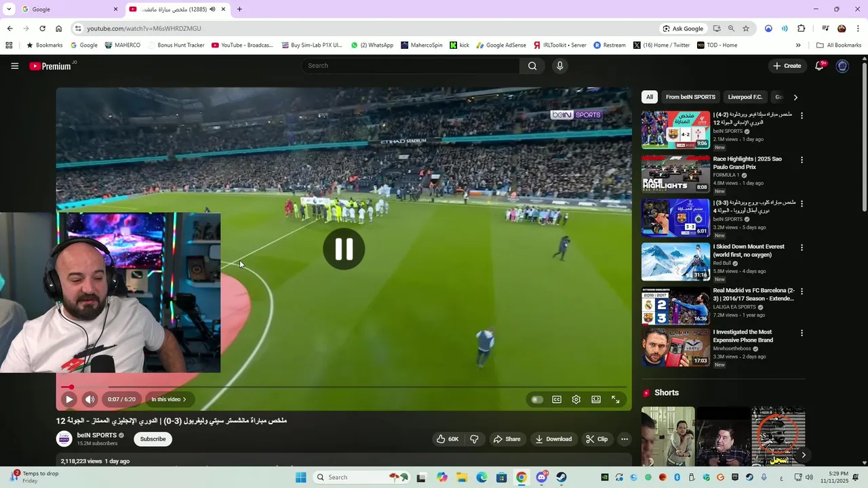The height and width of the screenshot is (488, 868).
Task: Open options for 'Most Expensive Phone Brand' video
Action: [x=802, y=333]
